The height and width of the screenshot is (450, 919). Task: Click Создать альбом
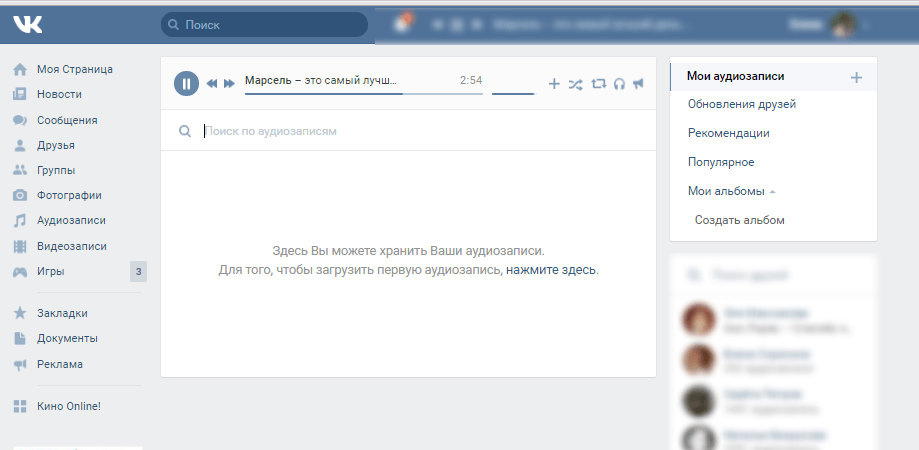point(740,220)
